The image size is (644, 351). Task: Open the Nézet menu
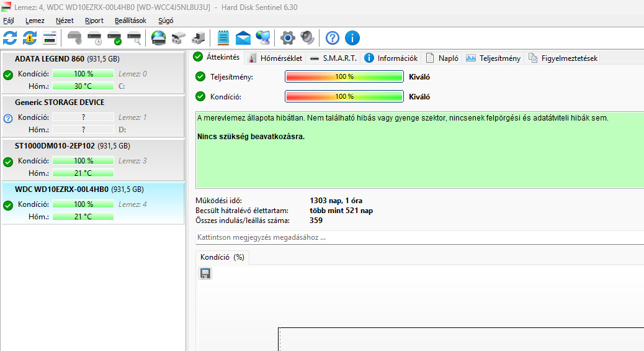click(x=65, y=21)
